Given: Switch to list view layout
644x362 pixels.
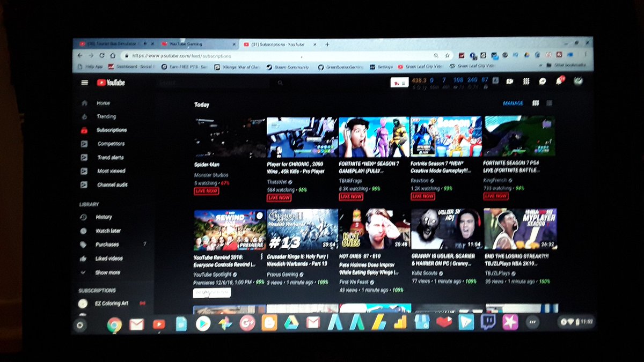Looking at the screenshot, I should (x=549, y=103).
